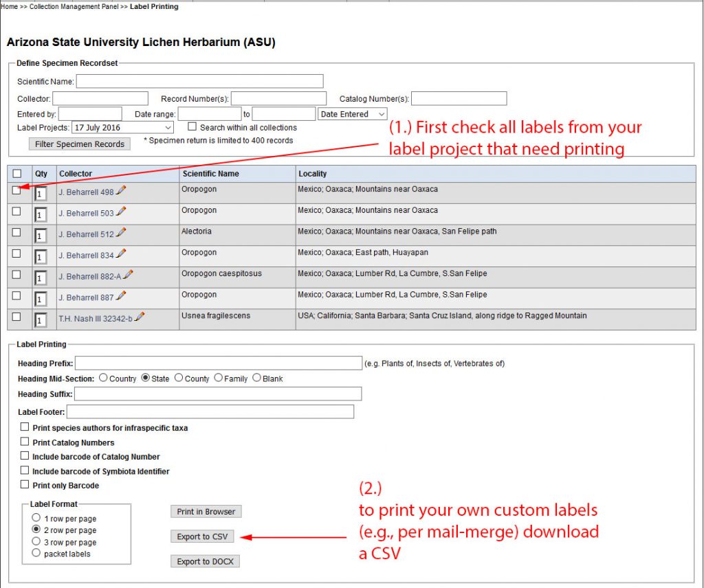Tick the select-all checkbox in table header
The height and width of the screenshot is (588, 704).
[17, 174]
